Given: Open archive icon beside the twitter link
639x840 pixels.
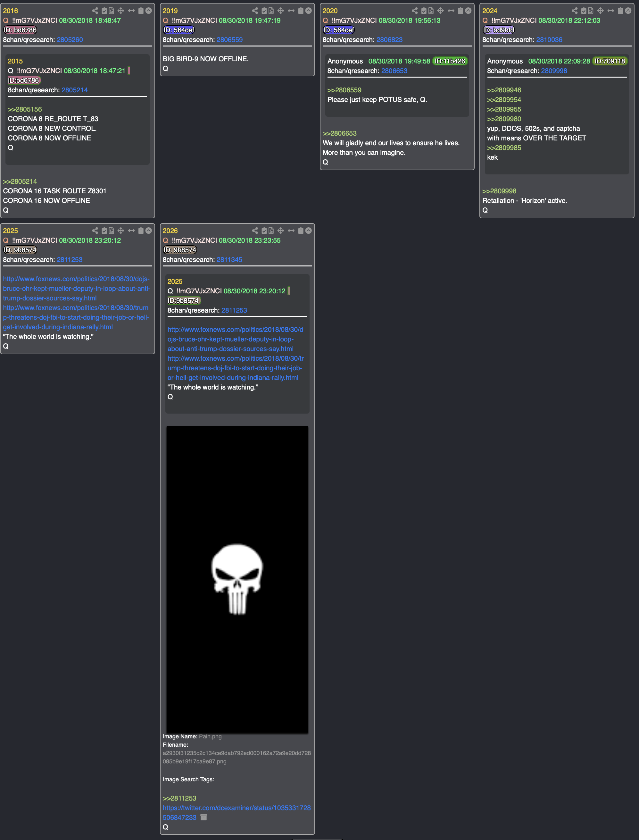Looking at the screenshot, I should 203,817.
